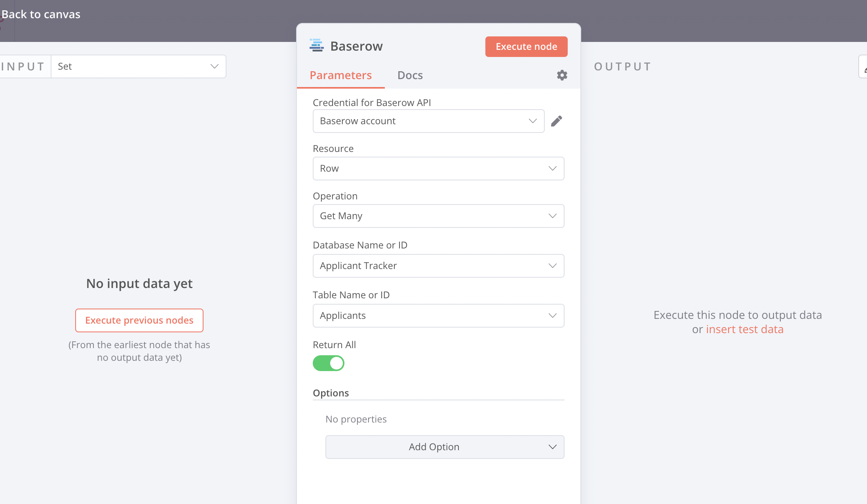The width and height of the screenshot is (867, 504).
Task: Go Back to canvas
Action: click(41, 14)
